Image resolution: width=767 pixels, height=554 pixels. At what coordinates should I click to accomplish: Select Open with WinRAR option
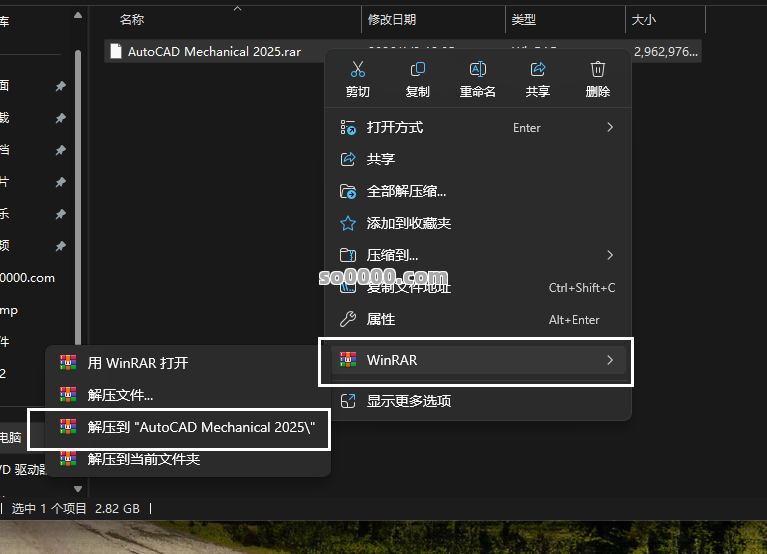point(138,363)
